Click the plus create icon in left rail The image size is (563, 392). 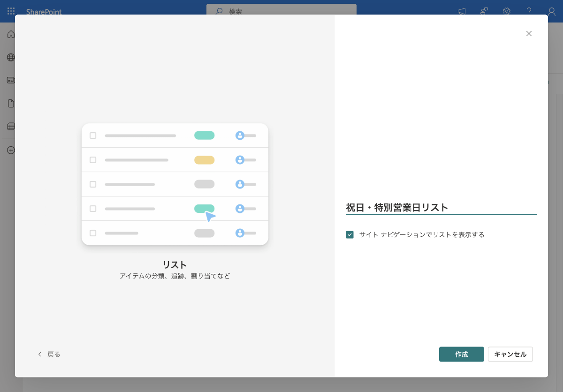(11, 150)
